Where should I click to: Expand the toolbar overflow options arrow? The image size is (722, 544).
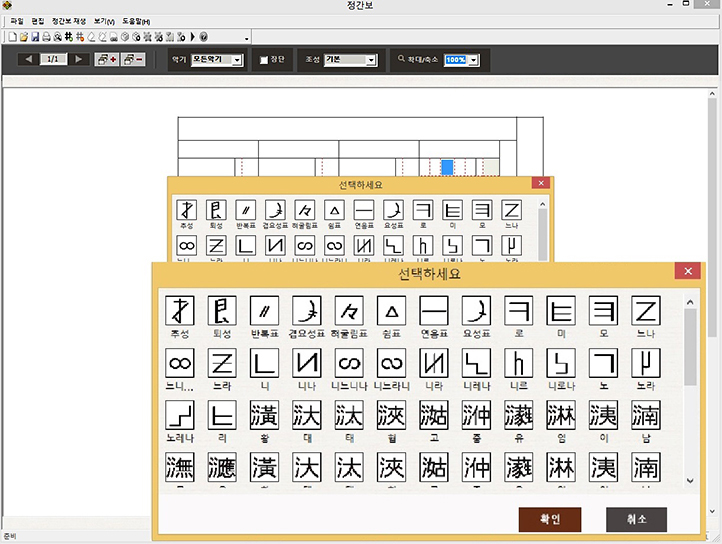coord(247,39)
